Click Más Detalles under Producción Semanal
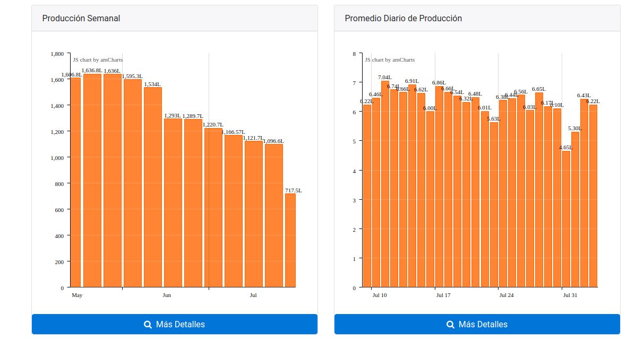Screen dimensions: 644x339 [x=175, y=324]
